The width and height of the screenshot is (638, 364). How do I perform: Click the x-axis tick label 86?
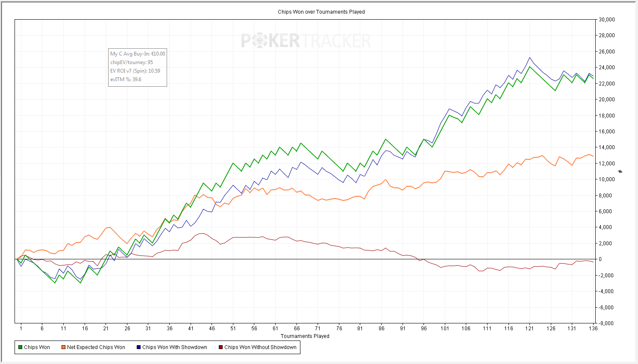click(x=382, y=329)
